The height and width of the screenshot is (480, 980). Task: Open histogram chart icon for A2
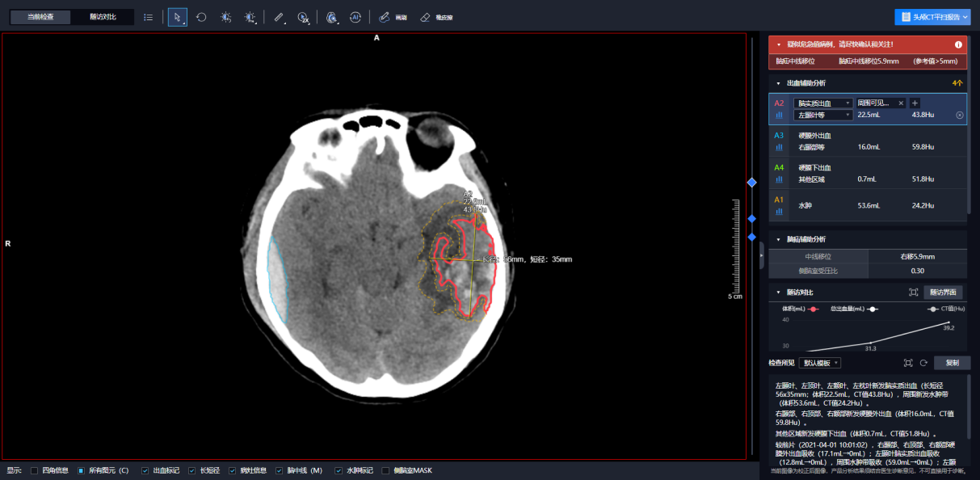780,116
